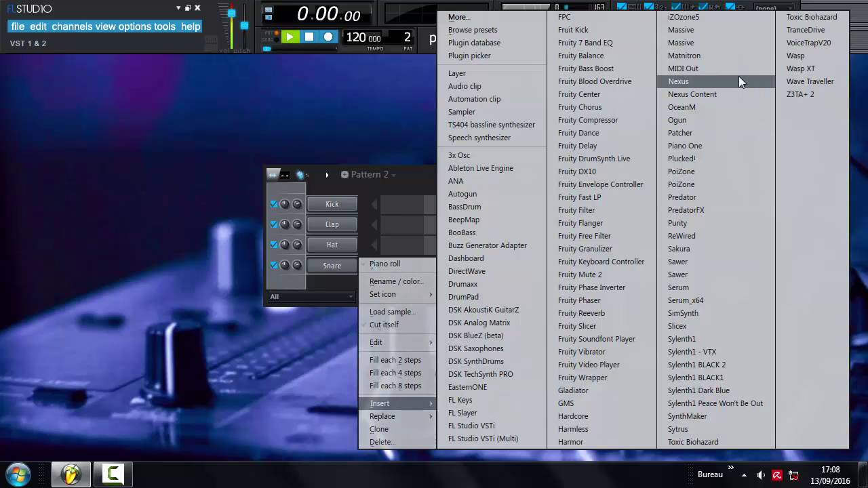This screenshot has width=868, height=488.
Task: Click the time display mode icon
Action: (x=269, y=14)
